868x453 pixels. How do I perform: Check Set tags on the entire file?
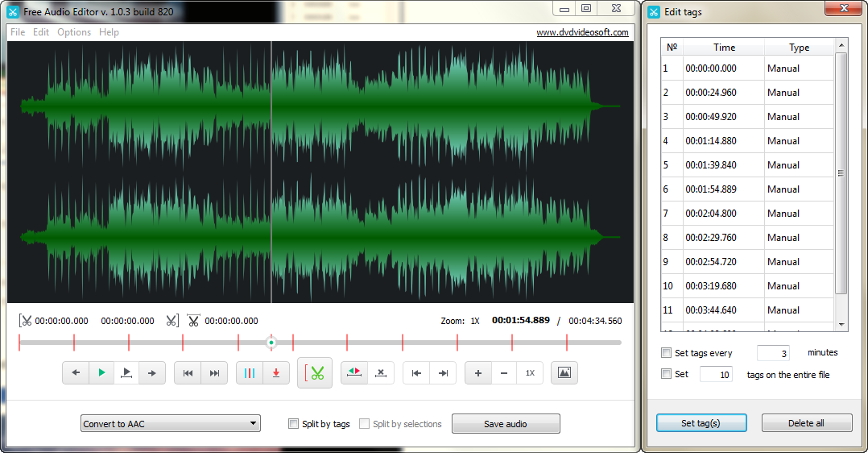(x=667, y=374)
